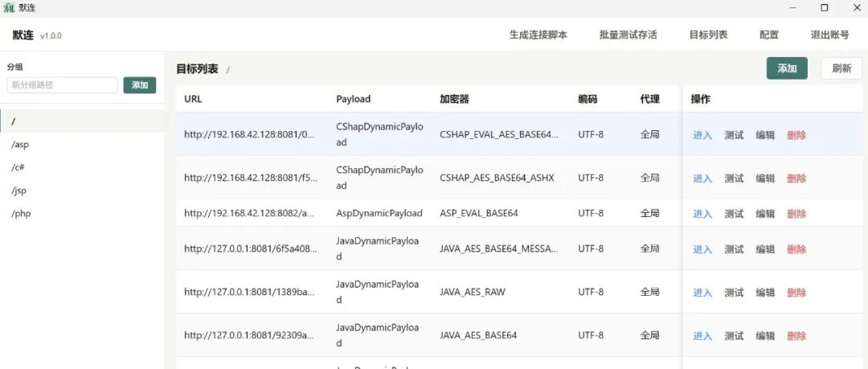Click URL http://127.0.0.1:8081/1389ba... cell

(x=250, y=292)
